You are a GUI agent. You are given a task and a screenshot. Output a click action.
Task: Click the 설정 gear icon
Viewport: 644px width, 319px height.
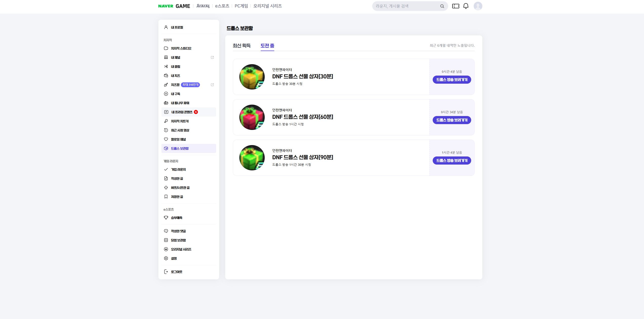pos(166,258)
